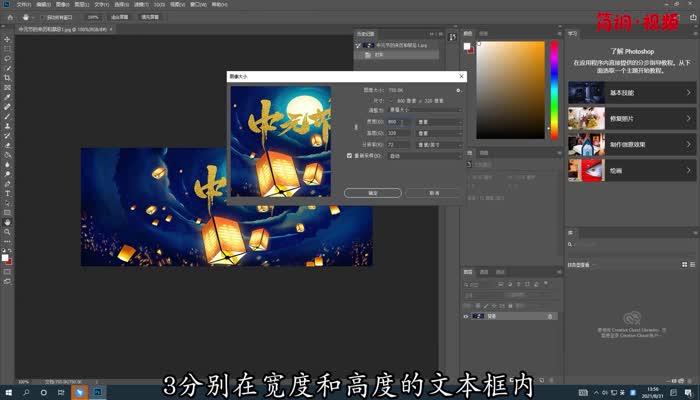Select the Lasso tool
The image size is (700, 400).
(x=7, y=58)
